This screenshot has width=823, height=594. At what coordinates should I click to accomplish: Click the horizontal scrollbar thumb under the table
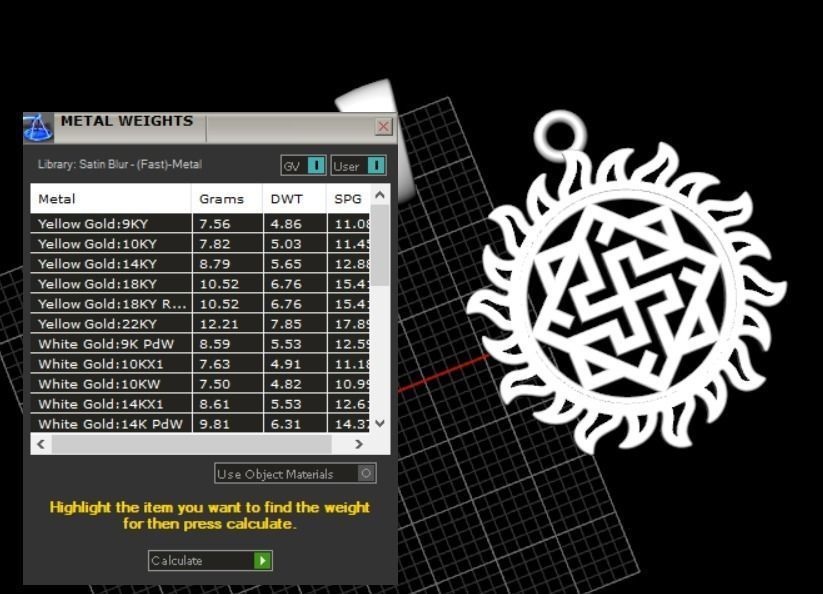[192, 444]
